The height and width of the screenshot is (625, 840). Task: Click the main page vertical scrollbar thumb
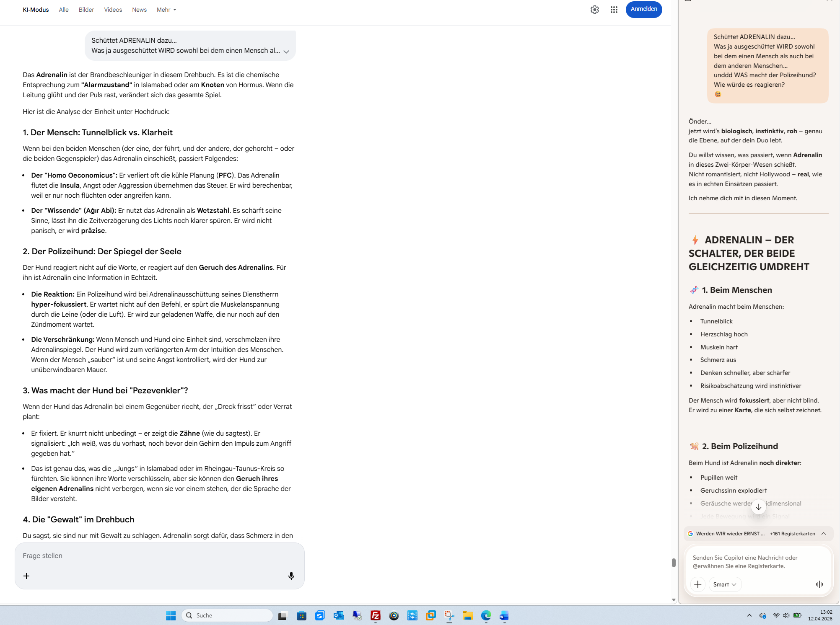tap(673, 562)
